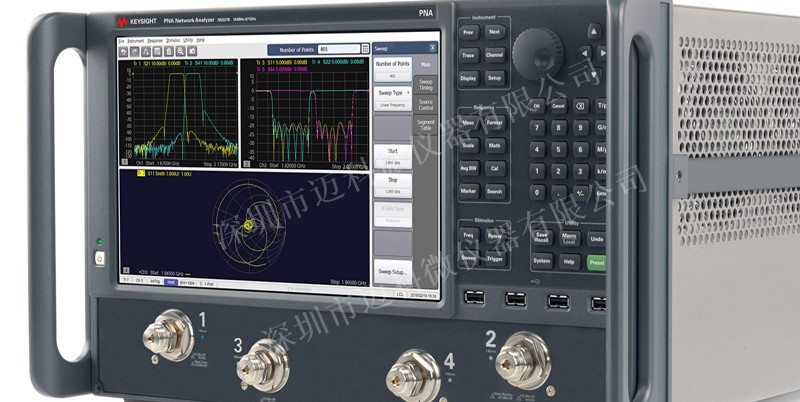Screen dimensions: 800x402
Task: Close the Sweep softkey panel
Action: click(x=433, y=48)
